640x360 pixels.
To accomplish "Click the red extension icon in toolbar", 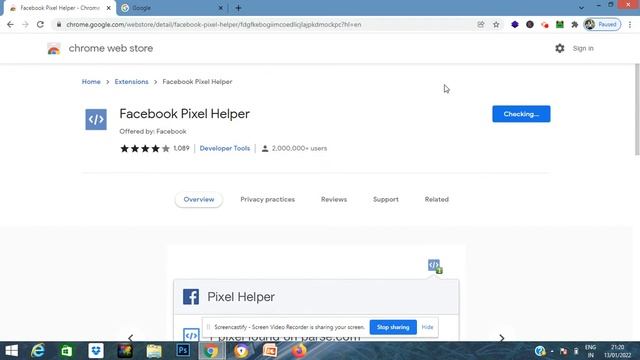I will tap(545, 25).
